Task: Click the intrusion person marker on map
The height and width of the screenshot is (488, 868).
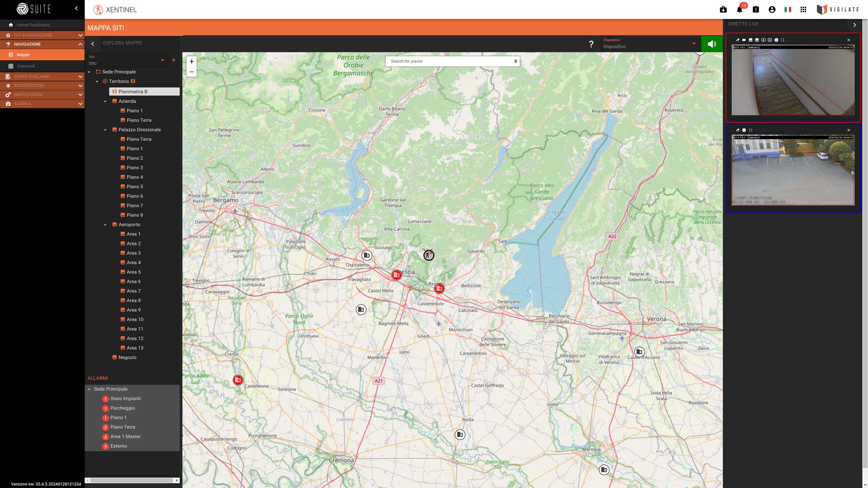Action: [x=429, y=255]
